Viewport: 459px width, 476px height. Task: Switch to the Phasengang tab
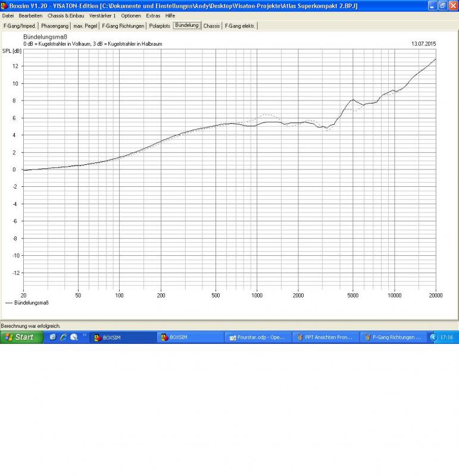(x=55, y=26)
